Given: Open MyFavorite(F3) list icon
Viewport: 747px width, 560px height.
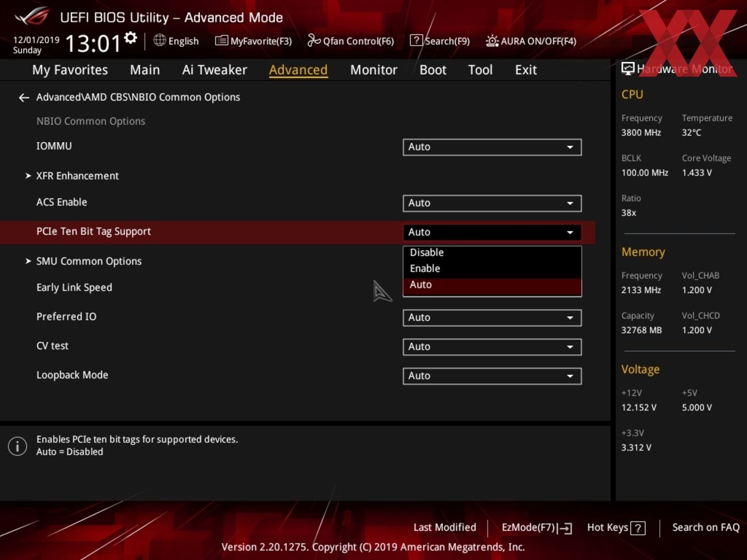Looking at the screenshot, I should [x=221, y=41].
